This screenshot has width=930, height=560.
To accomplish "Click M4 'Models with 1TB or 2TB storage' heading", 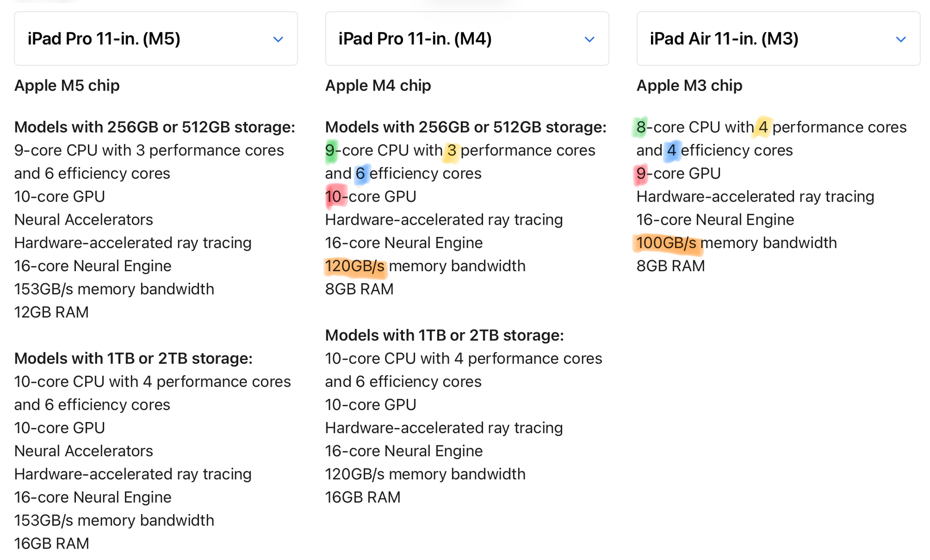I will pos(444,335).
